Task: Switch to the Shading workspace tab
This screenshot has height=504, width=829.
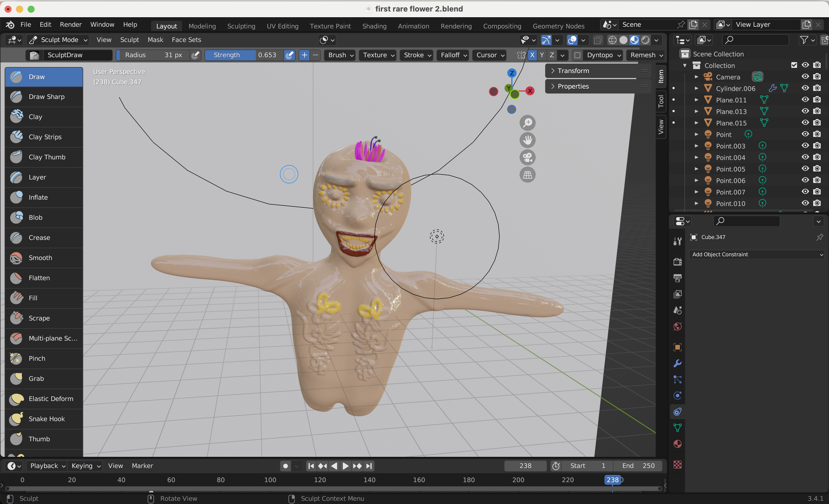Action: [374, 26]
